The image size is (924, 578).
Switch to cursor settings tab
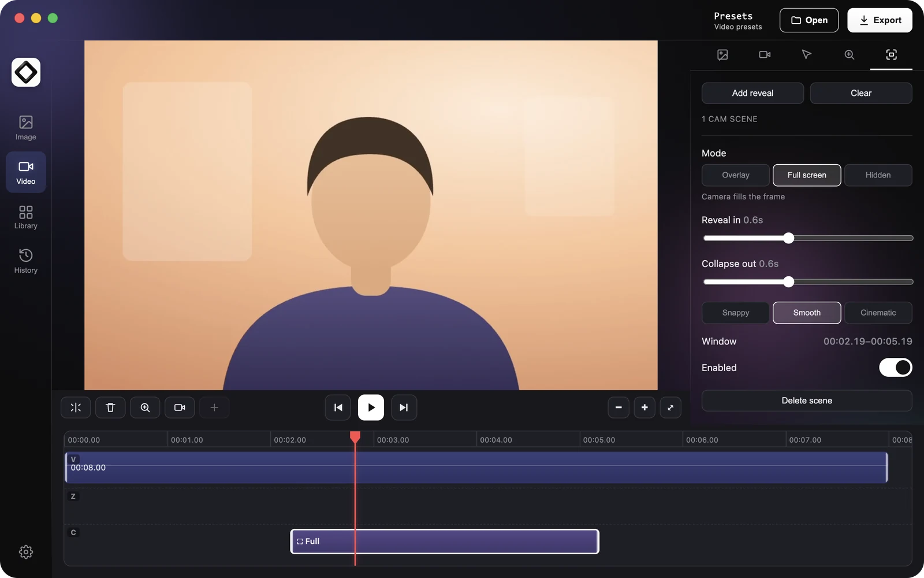[x=807, y=54]
